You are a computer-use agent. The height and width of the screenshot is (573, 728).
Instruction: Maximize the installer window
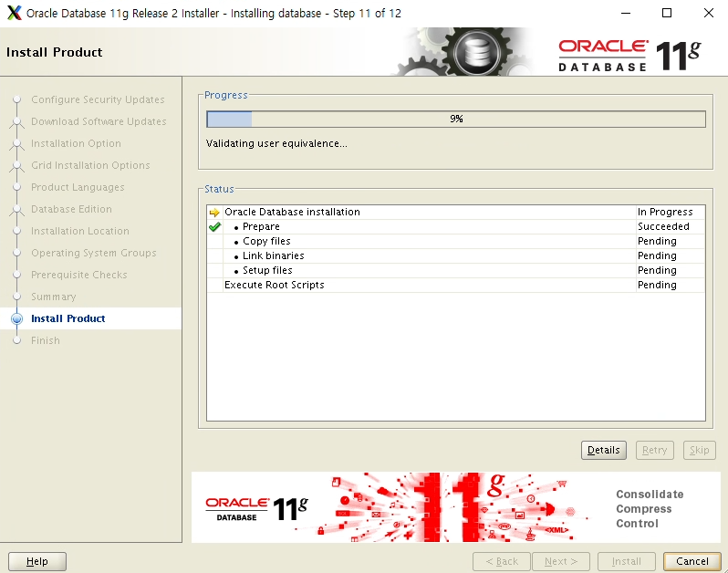click(x=667, y=13)
